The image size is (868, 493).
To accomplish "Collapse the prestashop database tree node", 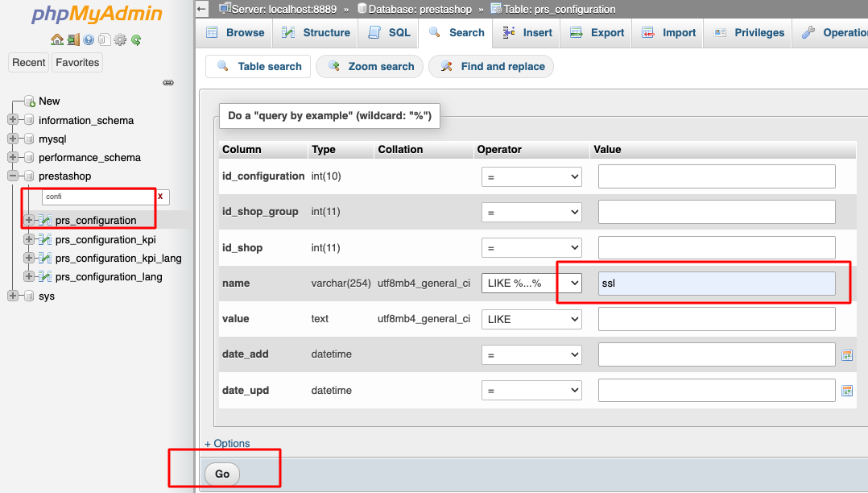I will pyautogui.click(x=13, y=176).
